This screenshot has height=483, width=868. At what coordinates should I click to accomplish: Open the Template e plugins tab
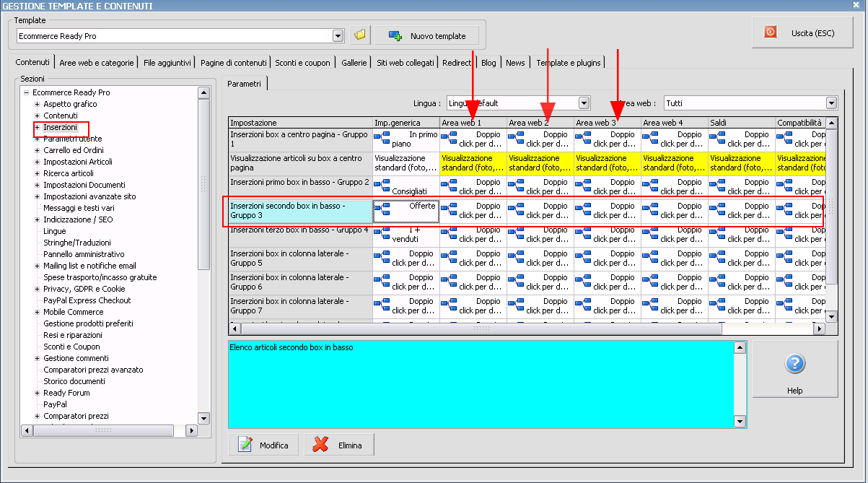coord(568,63)
